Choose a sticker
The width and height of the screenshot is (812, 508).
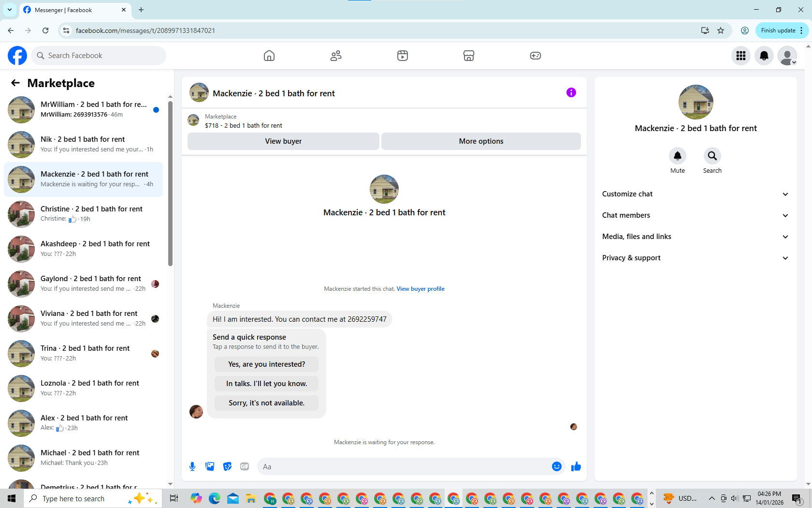pyautogui.click(x=227, y=466)
